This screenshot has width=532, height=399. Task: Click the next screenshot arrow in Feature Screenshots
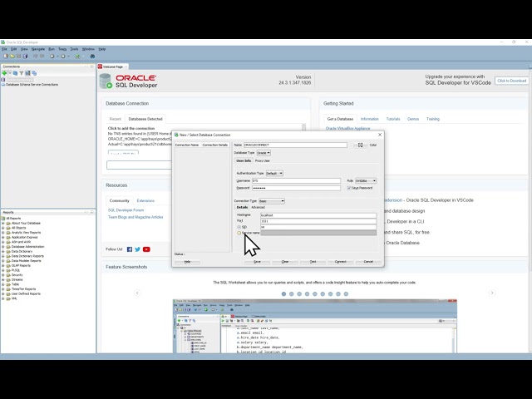(492, 293)
